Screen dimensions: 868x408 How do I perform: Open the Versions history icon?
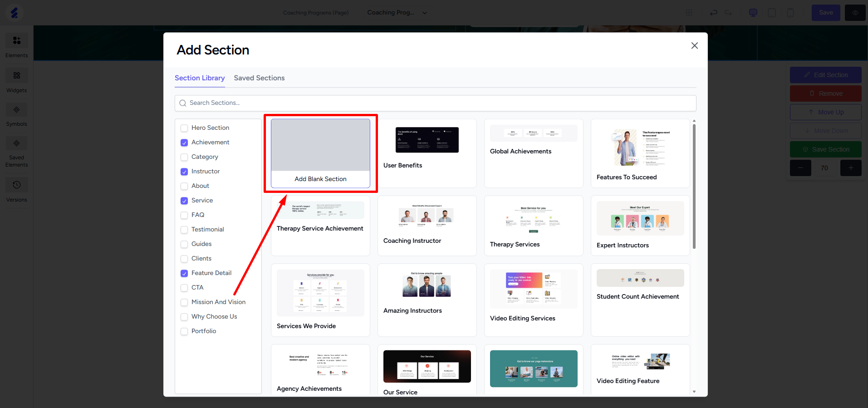pos(17,185)
